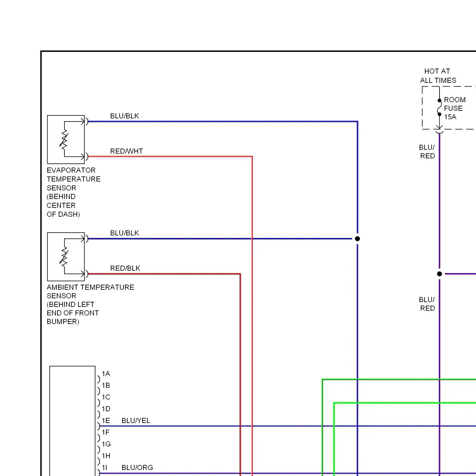
Task: Click connector pin 1I label
Action: click(x=104, y=467)
